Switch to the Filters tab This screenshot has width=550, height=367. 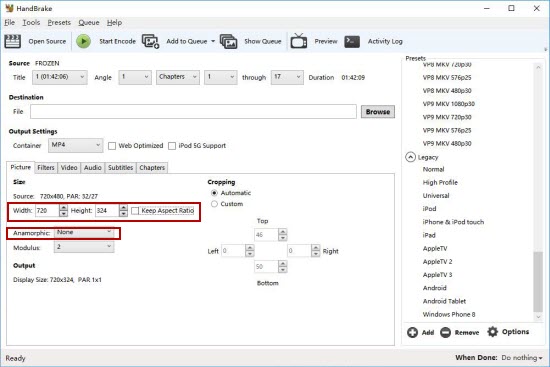46,168
